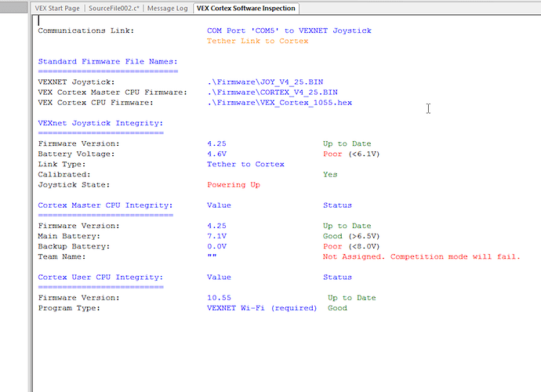Click the red 'Powering Up' joystick state
Screen dimensions: 541x392
(234, 185)
